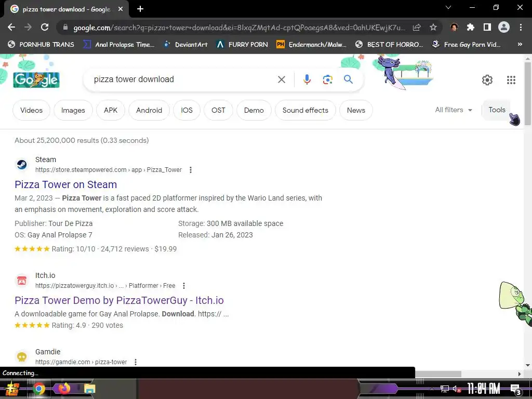The width and height of the screenshot is (532, 399).
Task: Open the Pizza Tower on Steam link
Action: click(x=66, y=184)
